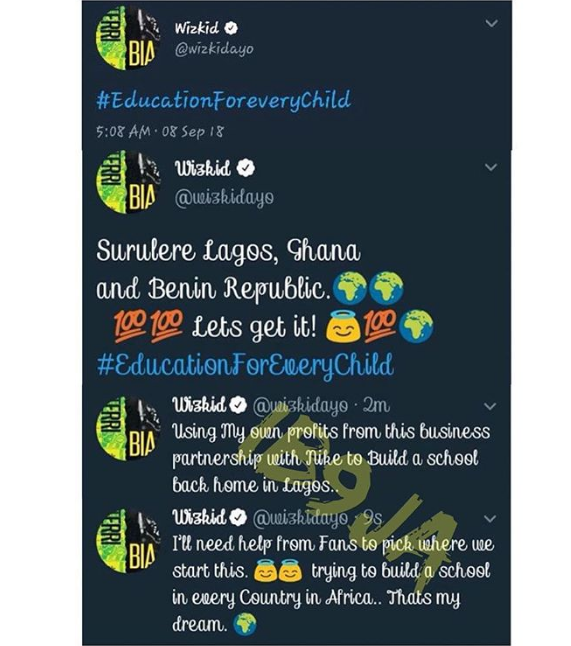Viewport: 571px width, 646px height.
Task: Expand chevron on Nike partnership tweet
Action: point(490,406)
